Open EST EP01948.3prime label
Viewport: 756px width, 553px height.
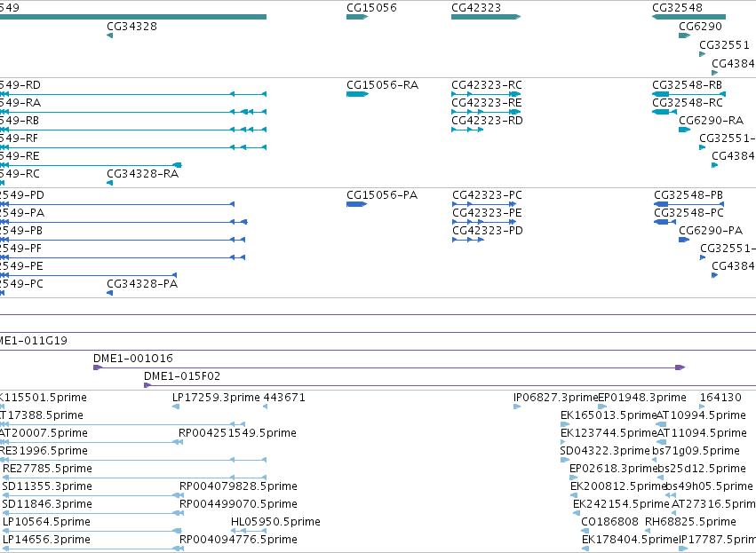coord(641,398)
